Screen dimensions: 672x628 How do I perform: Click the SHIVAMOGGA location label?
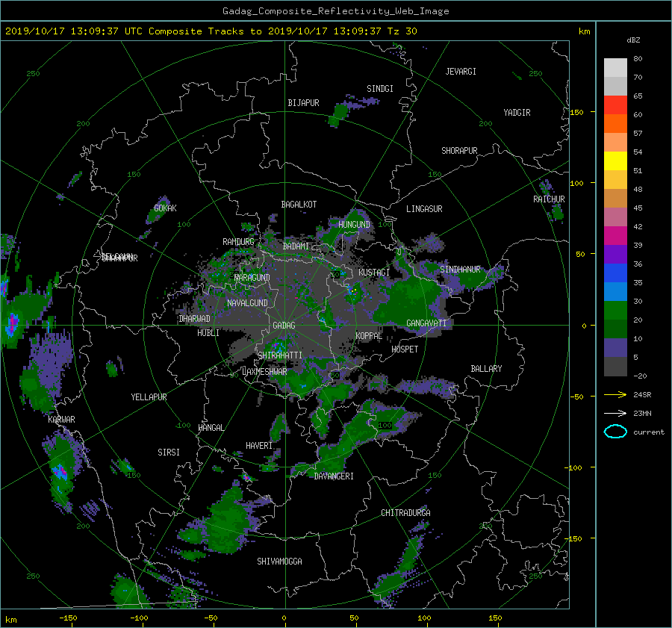click(279, 562)
